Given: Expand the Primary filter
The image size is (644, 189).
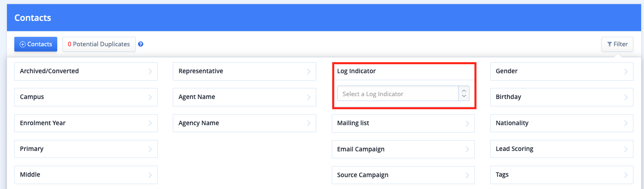Looking at the screenshot, I should 86,149.
